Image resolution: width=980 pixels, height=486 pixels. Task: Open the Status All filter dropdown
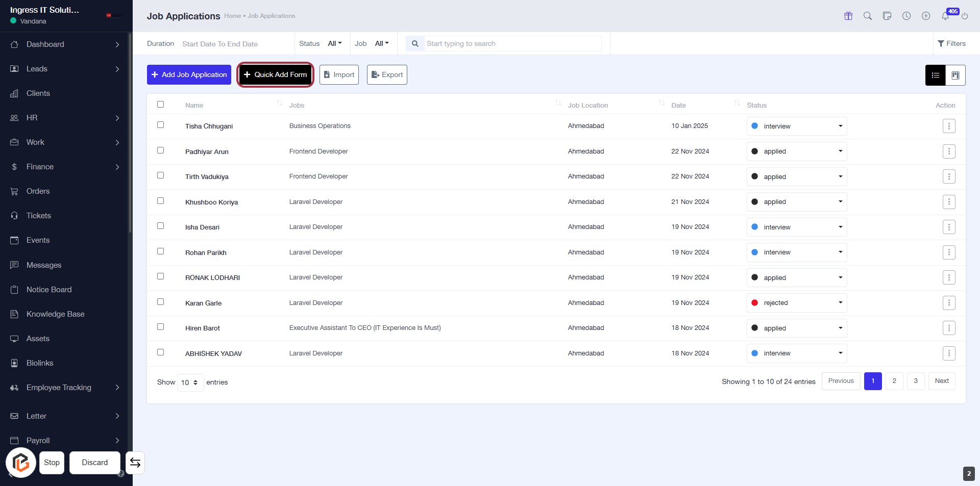[334, 43]
